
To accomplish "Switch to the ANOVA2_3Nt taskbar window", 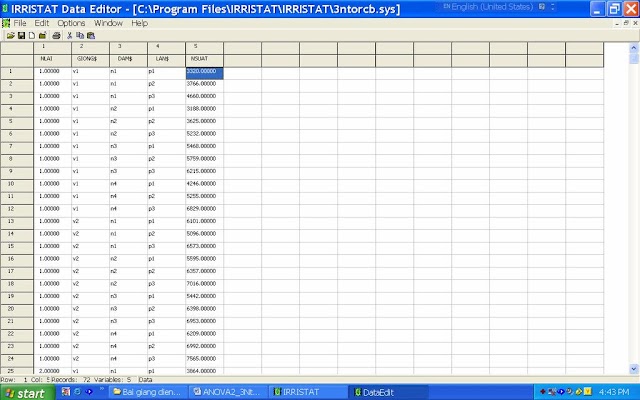I will pyautogui.click(x=228, y=393).
